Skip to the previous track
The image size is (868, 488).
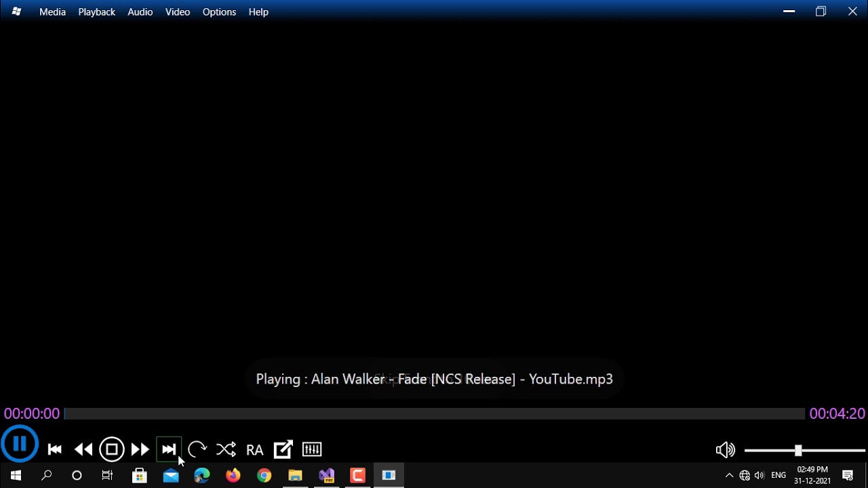click(x=55, y=449)
